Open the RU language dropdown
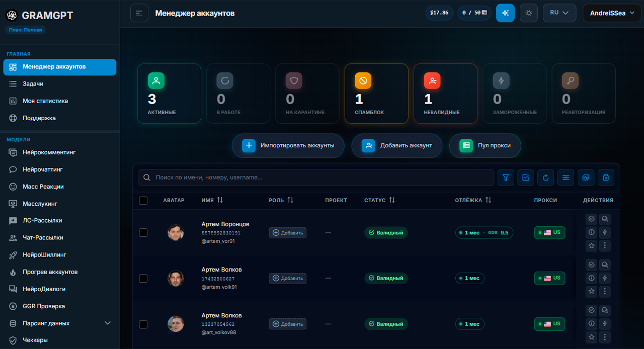This screenshot has height=349, width=644. (x=559, y=13)
